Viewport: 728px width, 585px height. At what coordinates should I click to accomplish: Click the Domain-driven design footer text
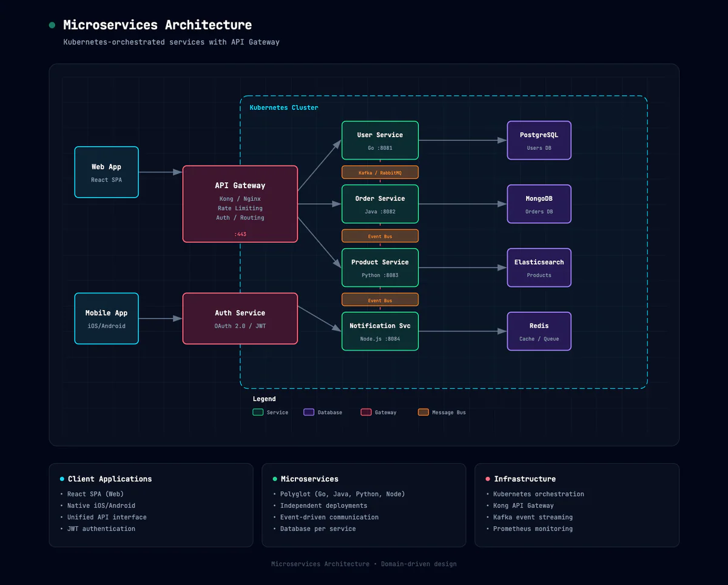pos(418,564)
